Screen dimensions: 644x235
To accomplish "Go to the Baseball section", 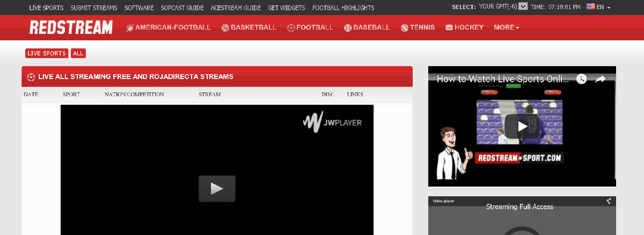I will point(371,27).
